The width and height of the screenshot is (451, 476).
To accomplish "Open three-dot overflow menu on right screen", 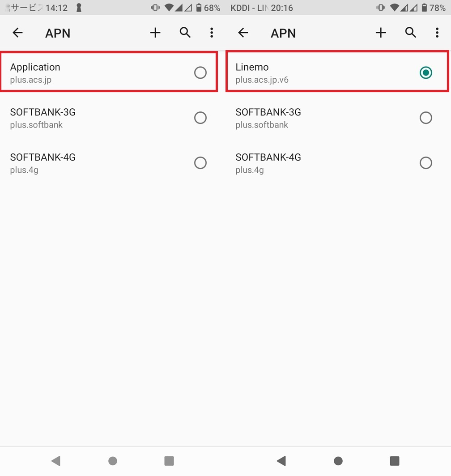I will pyautogui.click(x=437, y=33).
